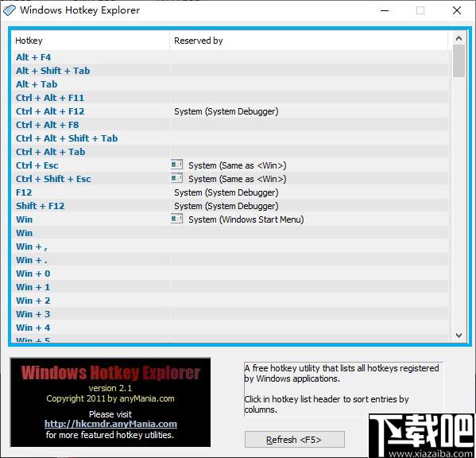
Task: Select the Ctrl + Alt + F11 row
Action: coord(230,98)
